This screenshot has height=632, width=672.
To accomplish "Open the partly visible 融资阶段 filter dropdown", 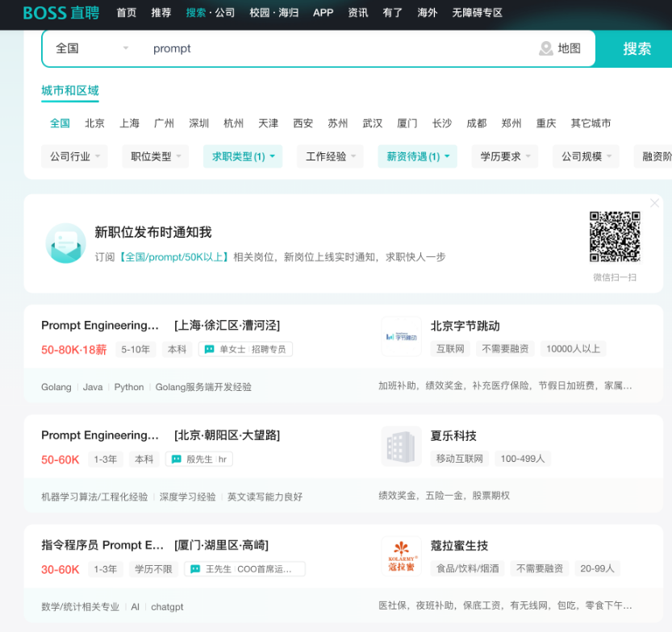I will click(x=653, y=156).
